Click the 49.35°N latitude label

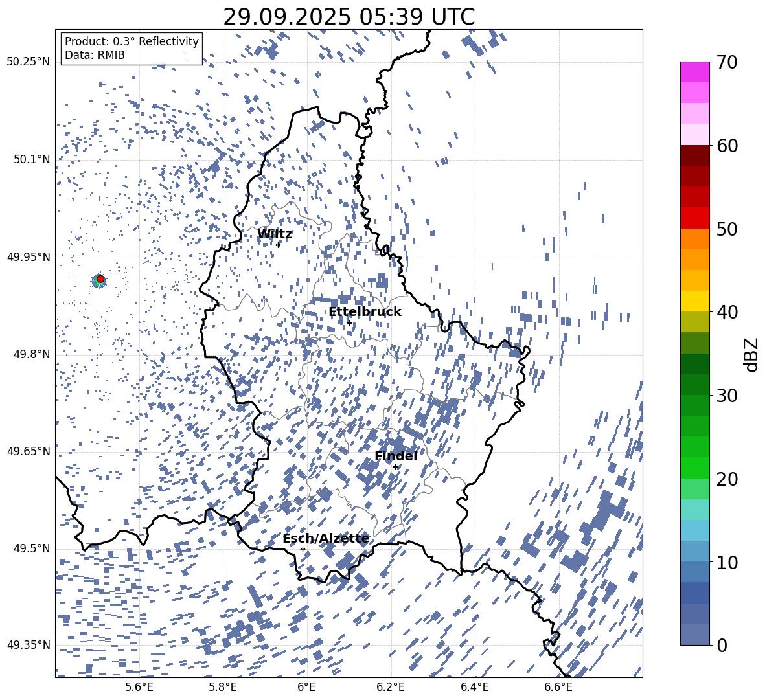pos(29,645)
